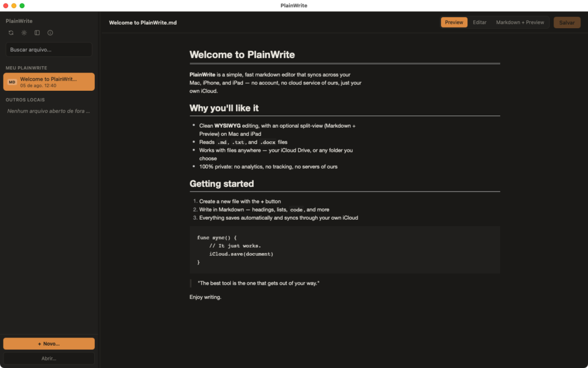Select the Welcome to PlainWrit... file row

pos(49,82)
